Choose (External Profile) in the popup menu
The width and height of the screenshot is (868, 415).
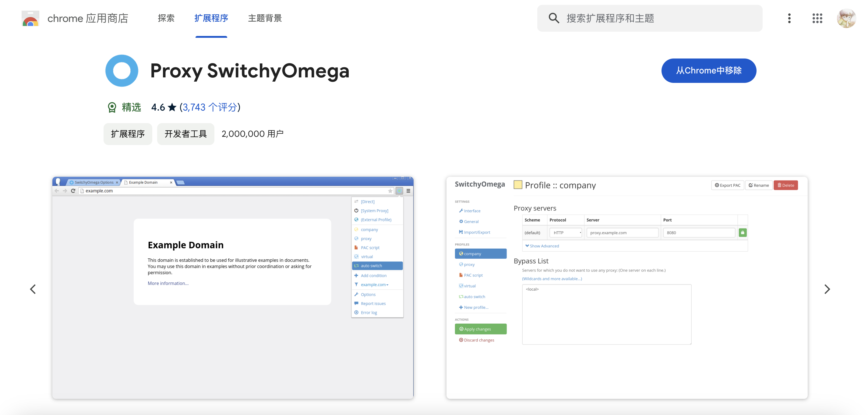[377, 220]
